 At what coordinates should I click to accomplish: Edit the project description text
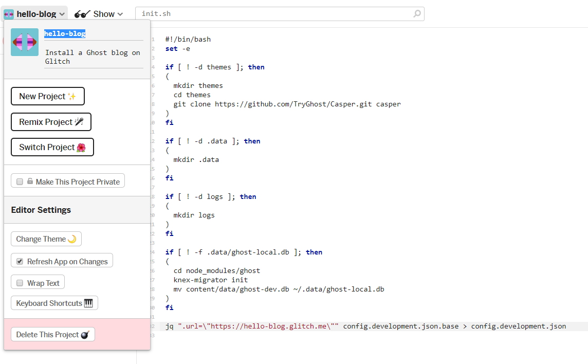(94, 57)
